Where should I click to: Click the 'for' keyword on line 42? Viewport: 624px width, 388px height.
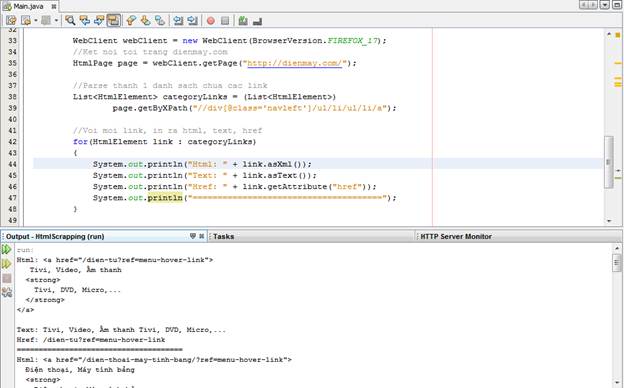80,142
